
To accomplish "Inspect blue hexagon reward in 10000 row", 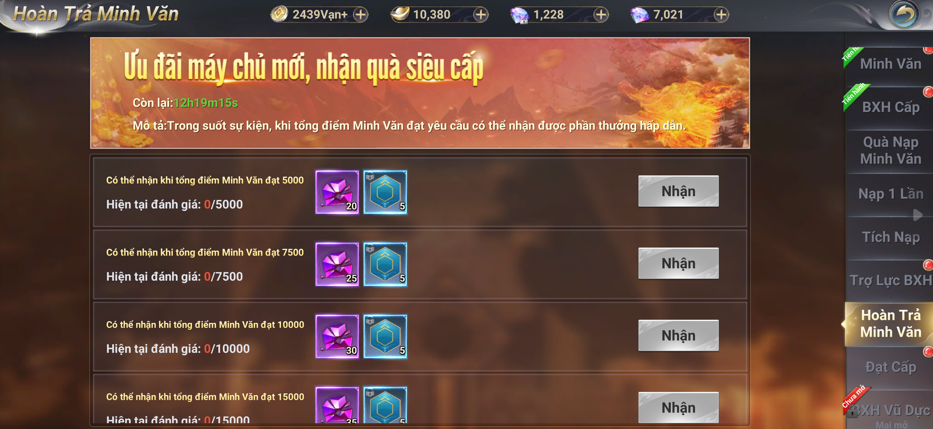I will [x=386, y=336].
